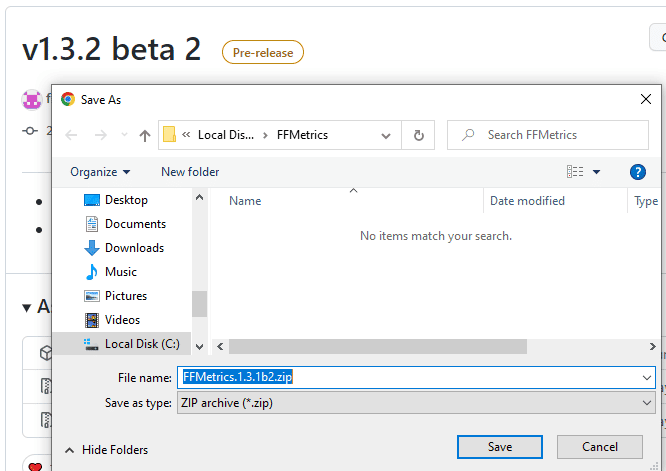Open the Help question mark icon
Viewport: 666px width, 471px height.
(x=637, y=172)
